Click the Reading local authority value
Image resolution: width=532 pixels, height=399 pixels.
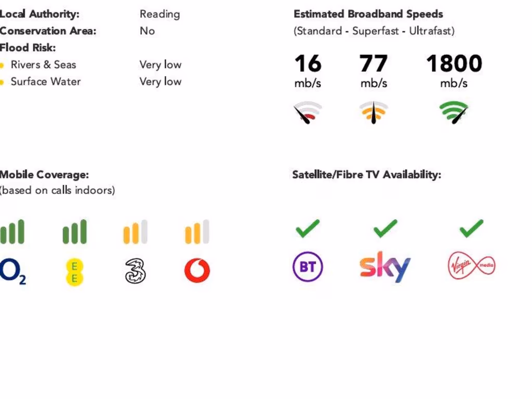point(159,14)
